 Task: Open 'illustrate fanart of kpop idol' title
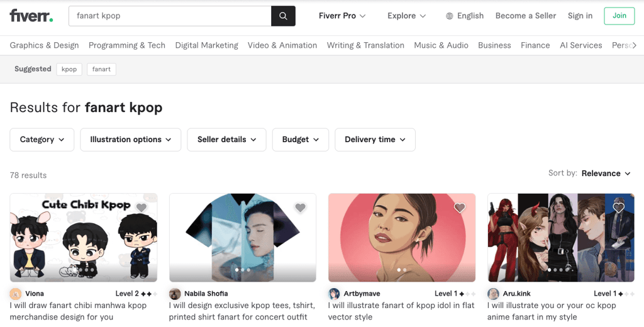(401, 311)
